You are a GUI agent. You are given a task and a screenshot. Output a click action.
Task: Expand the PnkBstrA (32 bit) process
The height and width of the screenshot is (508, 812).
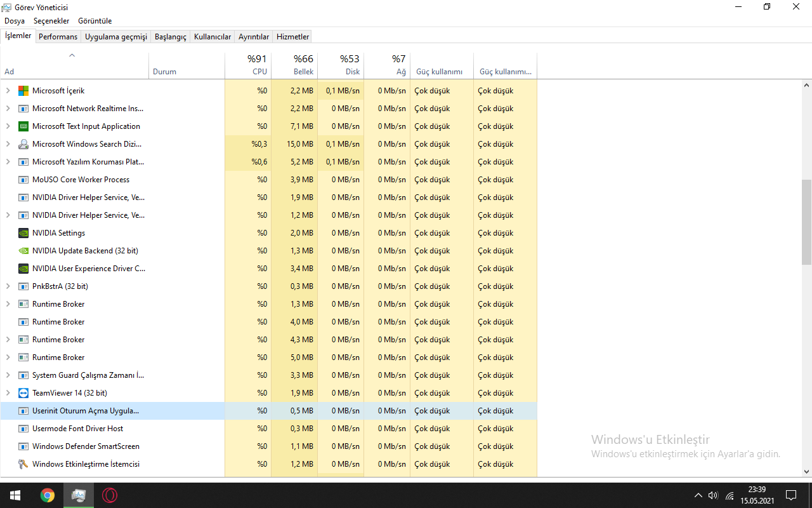[8, 286]
